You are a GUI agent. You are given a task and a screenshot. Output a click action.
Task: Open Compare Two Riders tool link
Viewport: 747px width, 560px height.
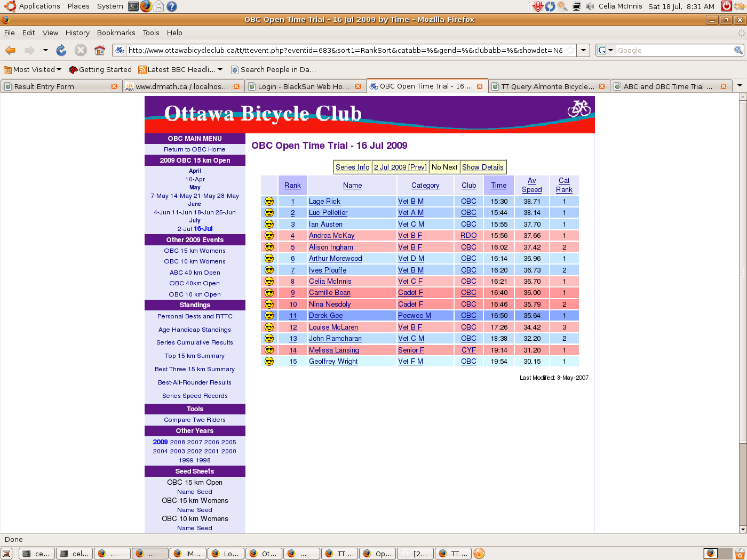(x=195, y=420)
